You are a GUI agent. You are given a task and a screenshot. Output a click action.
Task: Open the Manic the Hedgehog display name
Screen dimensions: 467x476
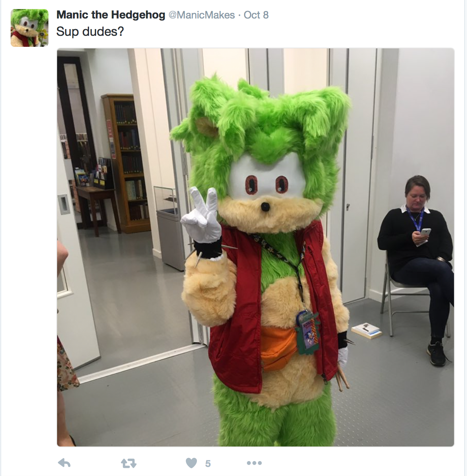[x=111, y=15]
